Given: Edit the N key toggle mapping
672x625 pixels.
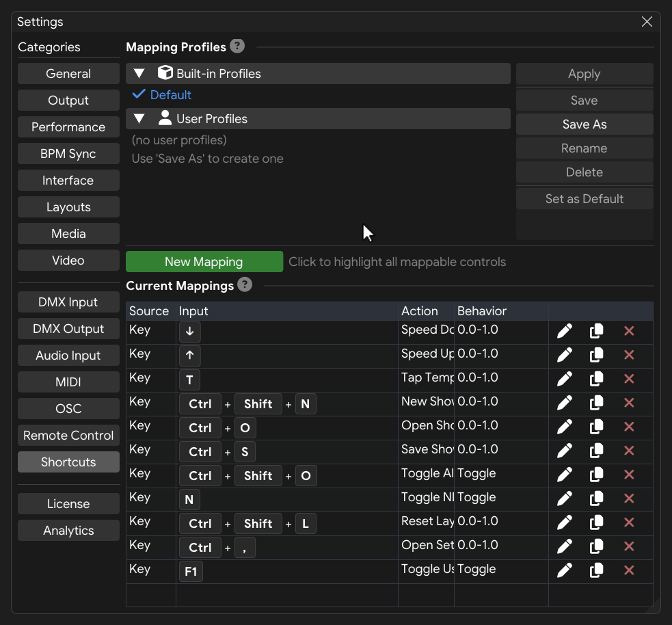Looking at the screenshot, I should [x=565, y=498].
